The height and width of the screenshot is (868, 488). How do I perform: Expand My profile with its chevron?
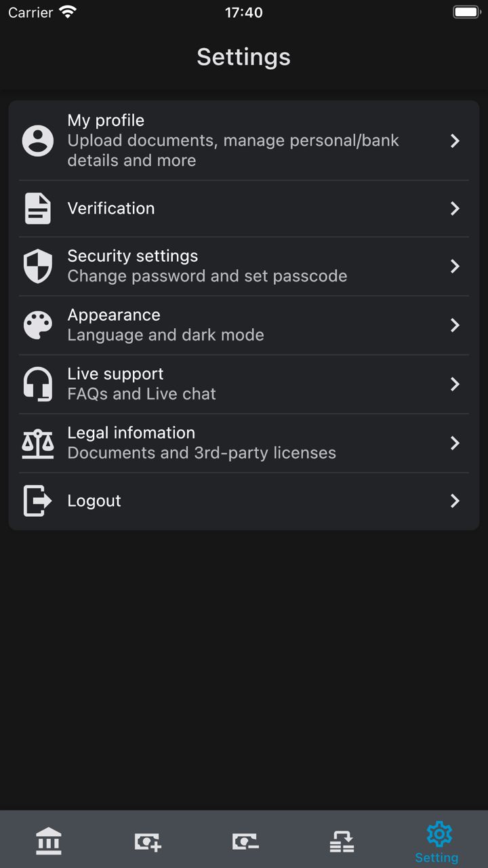point(455,141)
